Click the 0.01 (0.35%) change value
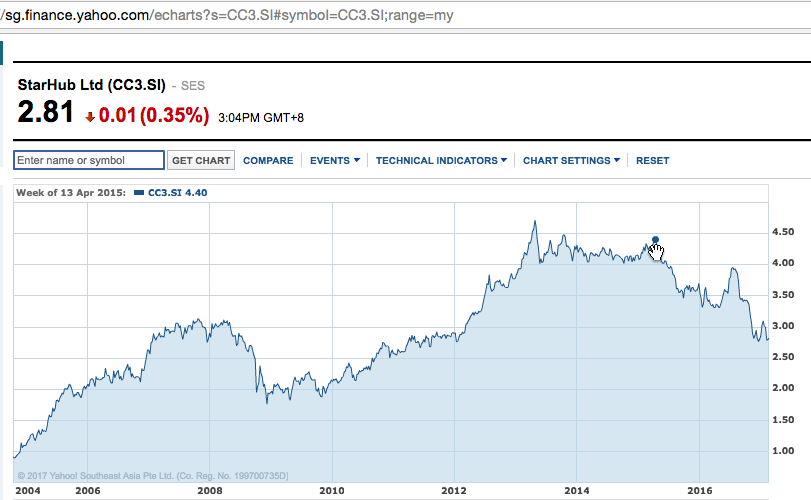 point(154,115)
